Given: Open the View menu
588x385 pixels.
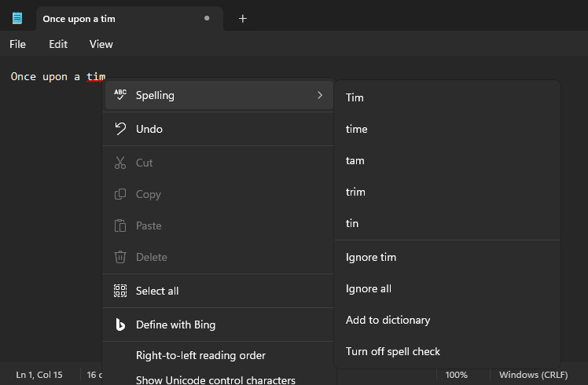Looking at the screenshot, I should tap(101, 44).
